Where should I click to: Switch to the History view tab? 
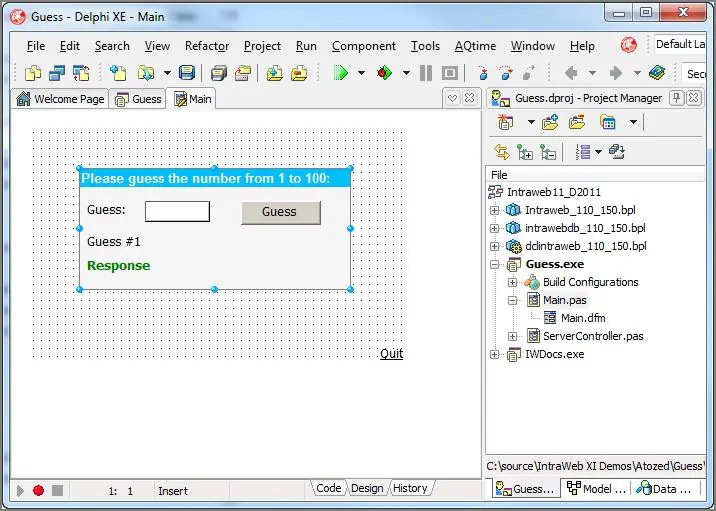410,488
